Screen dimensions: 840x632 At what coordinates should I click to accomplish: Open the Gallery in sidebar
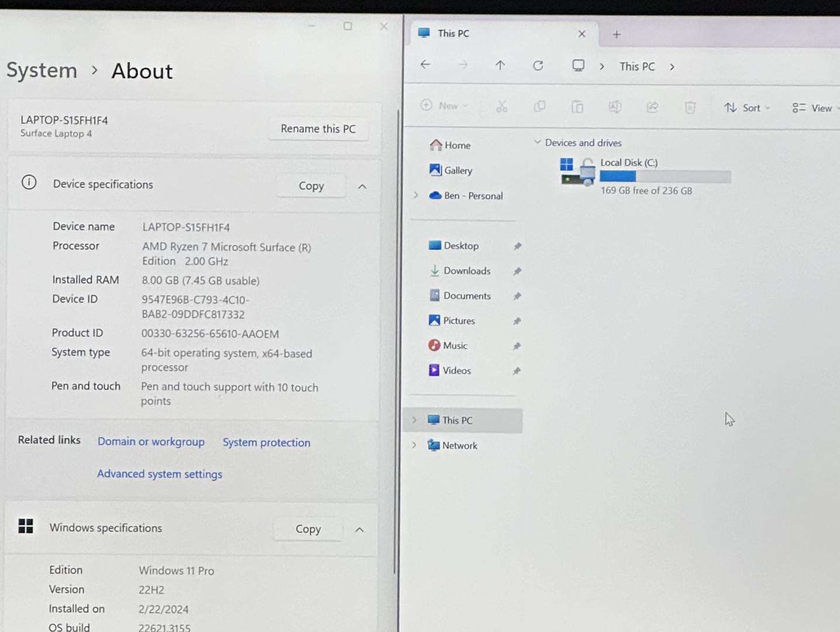[457, 170]
